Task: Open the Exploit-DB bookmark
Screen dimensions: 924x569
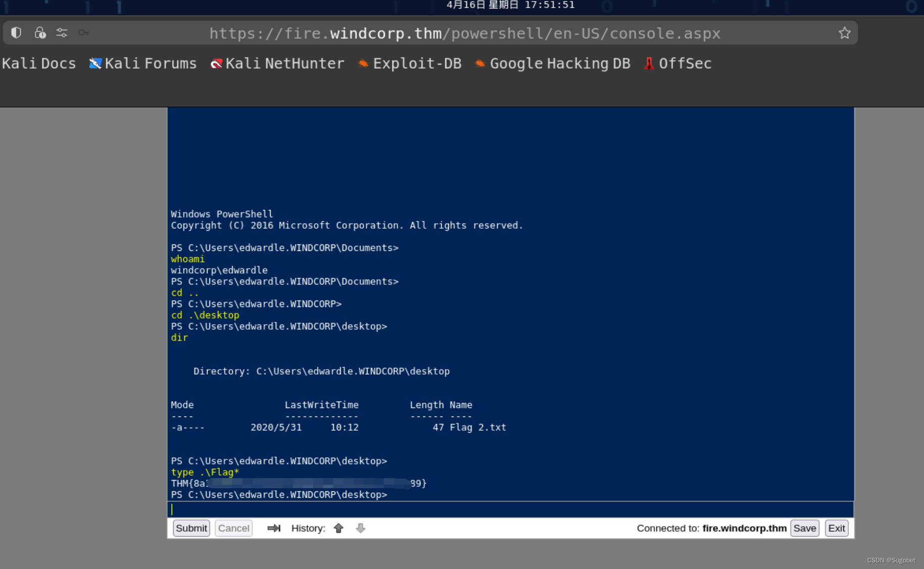Action: tap(409, 64)
